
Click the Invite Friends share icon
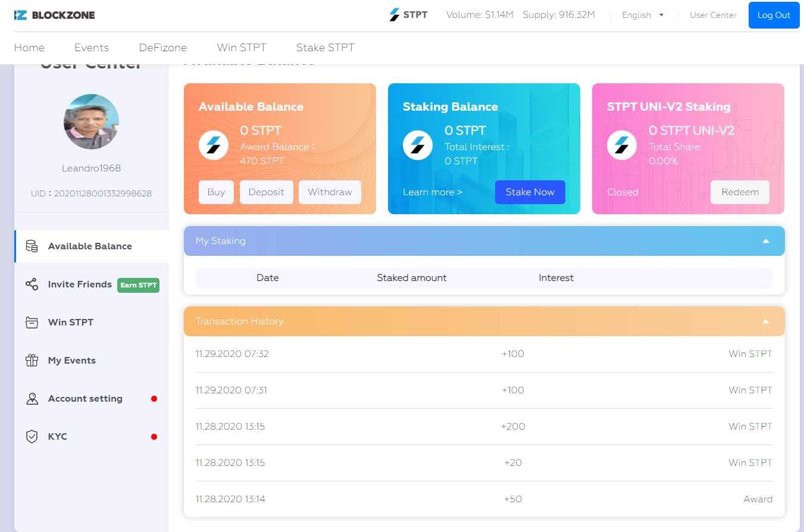(x=32, y=284)
